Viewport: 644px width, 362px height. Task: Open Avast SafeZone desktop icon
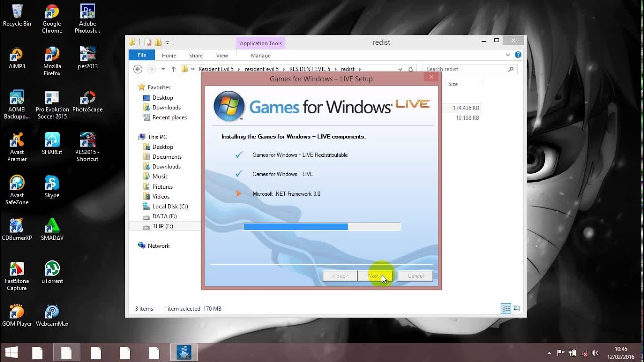17,190
